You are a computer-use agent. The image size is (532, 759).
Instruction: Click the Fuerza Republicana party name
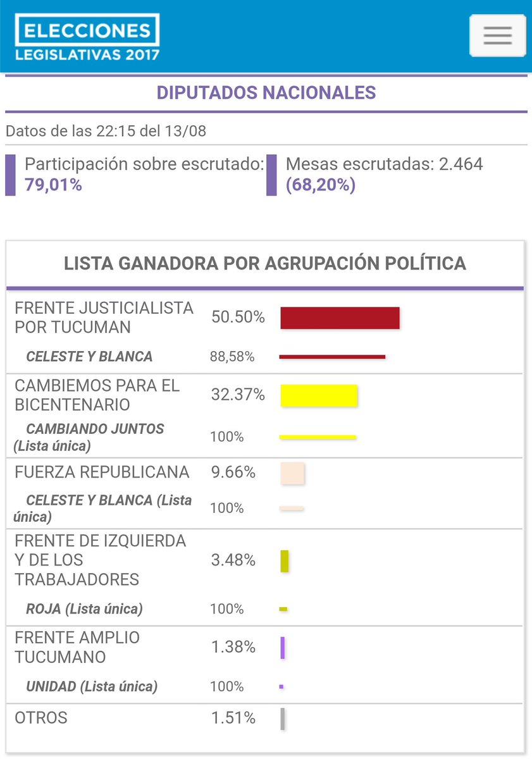pos(102,472)
